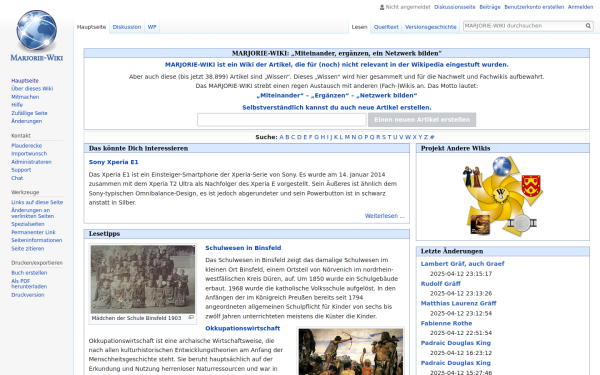Screen dimensions: 600x375
Task: Open the Okkupationswirtschaft article
Action: point(243,328)
